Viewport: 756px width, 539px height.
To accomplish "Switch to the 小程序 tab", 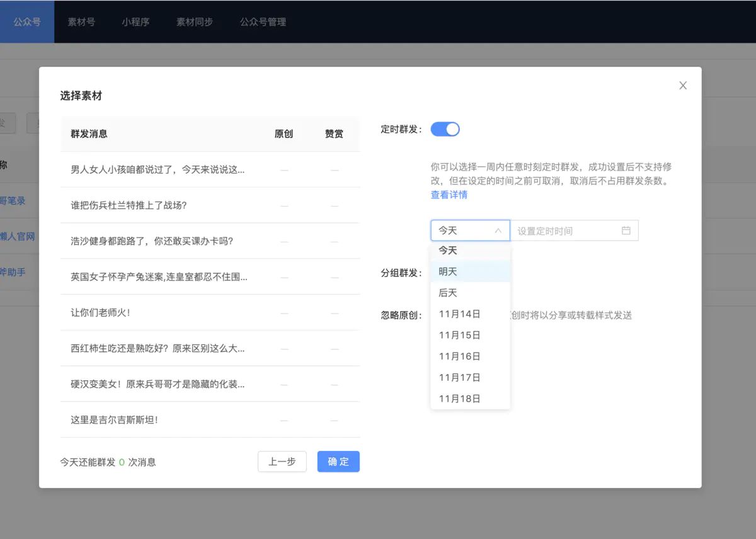I will point(135,21).
